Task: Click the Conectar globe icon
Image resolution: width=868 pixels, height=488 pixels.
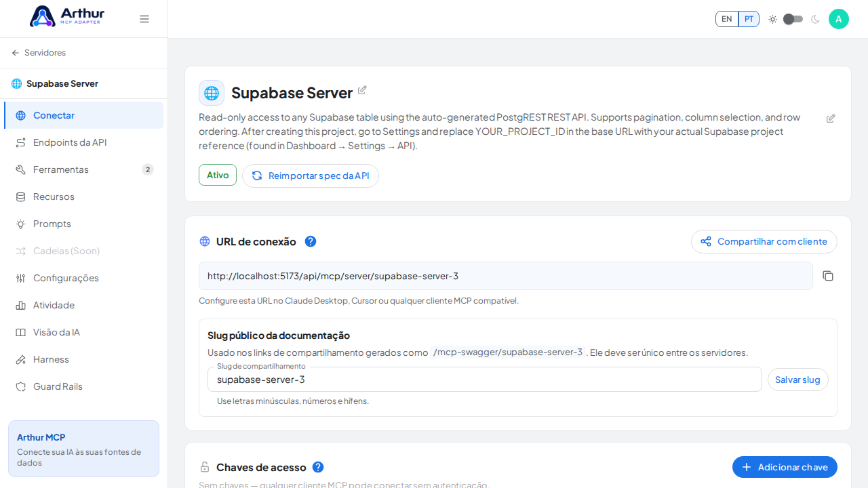Action: tap(21, 115)
